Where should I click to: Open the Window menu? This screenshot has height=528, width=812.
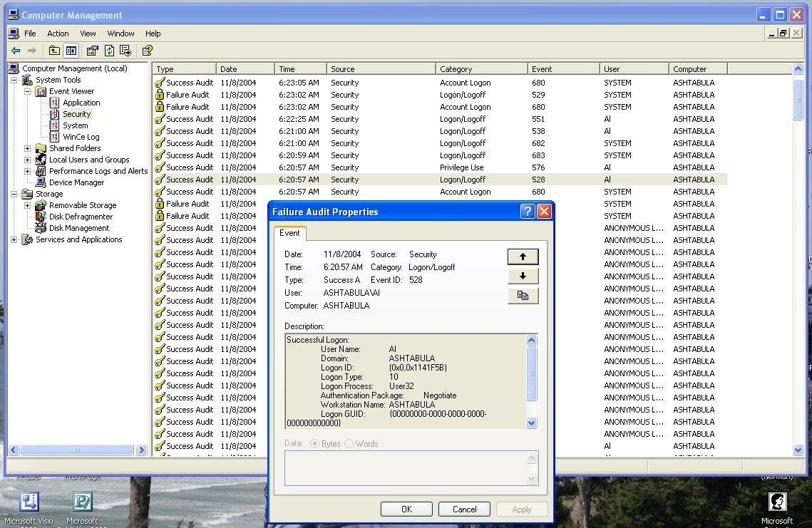coord(120,33)
